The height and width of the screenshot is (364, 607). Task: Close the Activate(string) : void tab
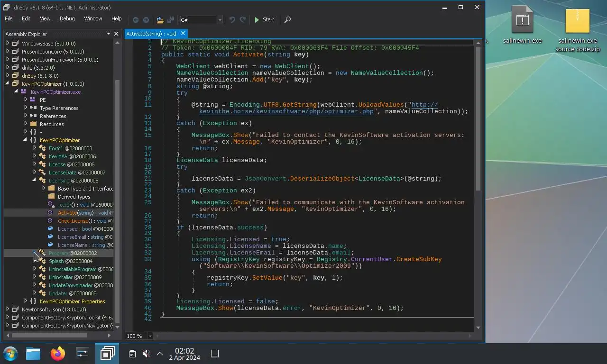(x=183, y=33)
